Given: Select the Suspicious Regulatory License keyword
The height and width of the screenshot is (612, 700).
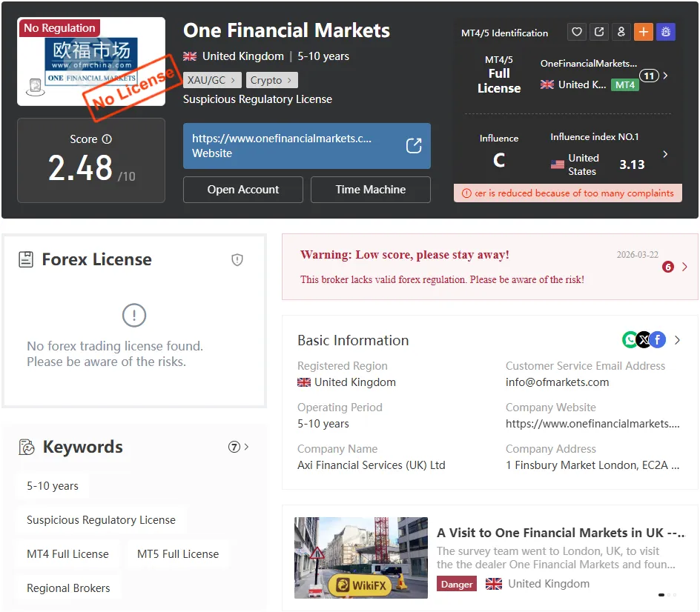Looking at the screenshot, I should pyautogui.click(x=101, y=520).
